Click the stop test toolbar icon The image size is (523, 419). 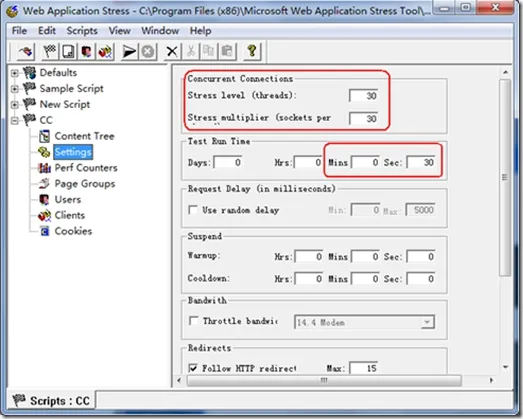(x=148, y=51)
